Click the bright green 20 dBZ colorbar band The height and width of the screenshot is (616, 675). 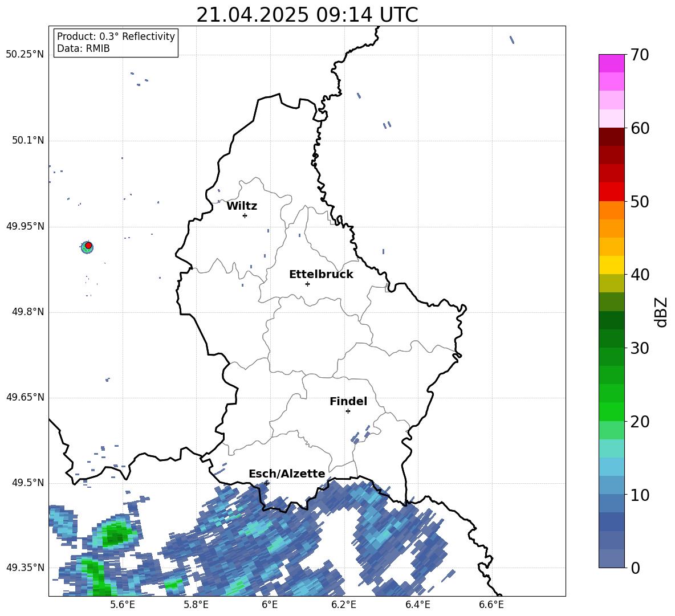[x=611, y=411]
